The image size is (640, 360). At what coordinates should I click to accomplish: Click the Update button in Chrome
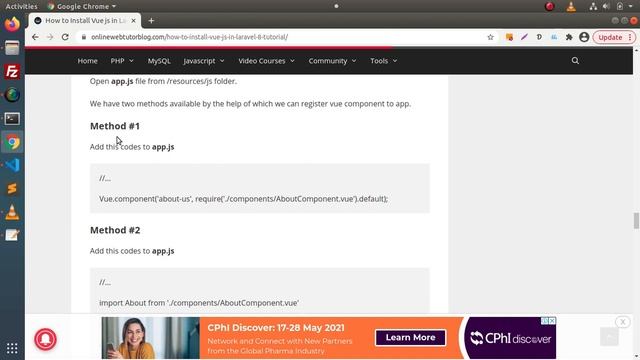point(614,37)
